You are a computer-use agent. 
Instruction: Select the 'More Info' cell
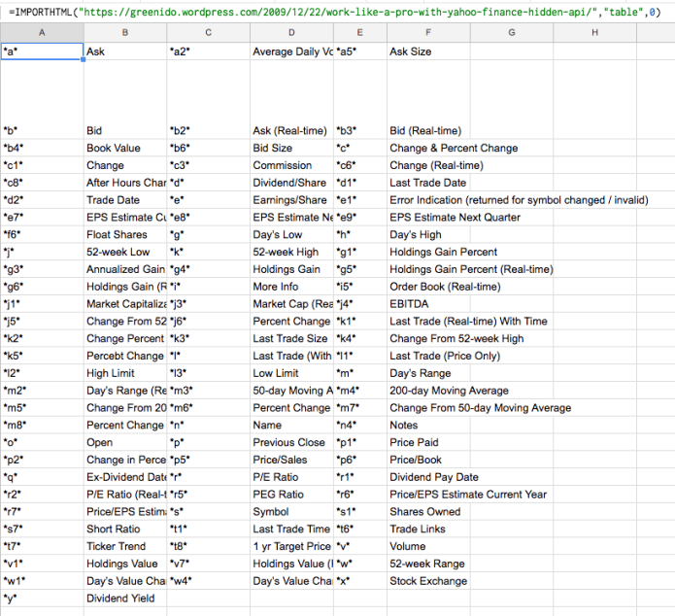291,287
